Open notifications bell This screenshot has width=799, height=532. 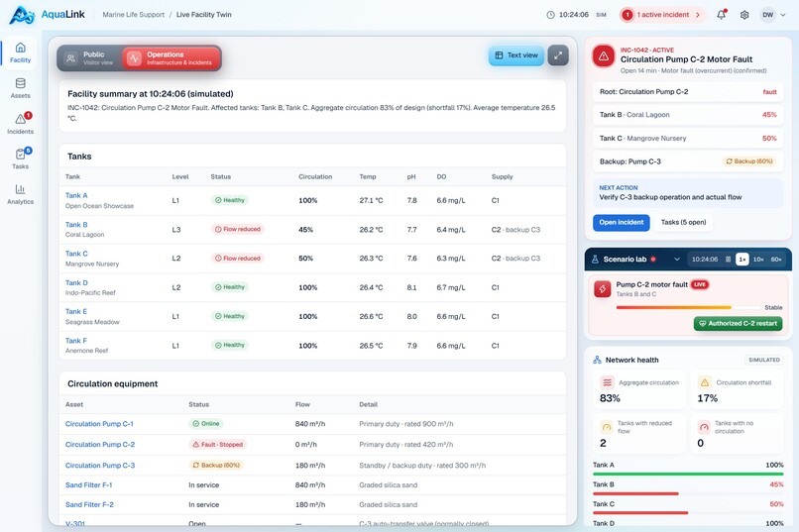click(721, 15)
